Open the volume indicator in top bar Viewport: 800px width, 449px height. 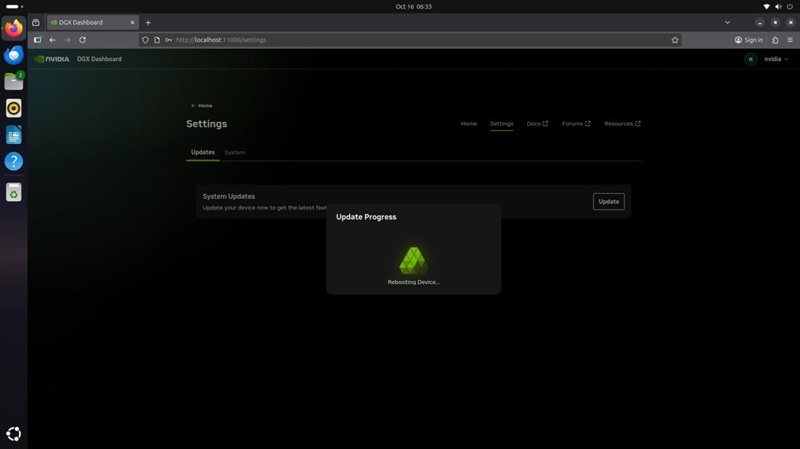click(778, 7)
